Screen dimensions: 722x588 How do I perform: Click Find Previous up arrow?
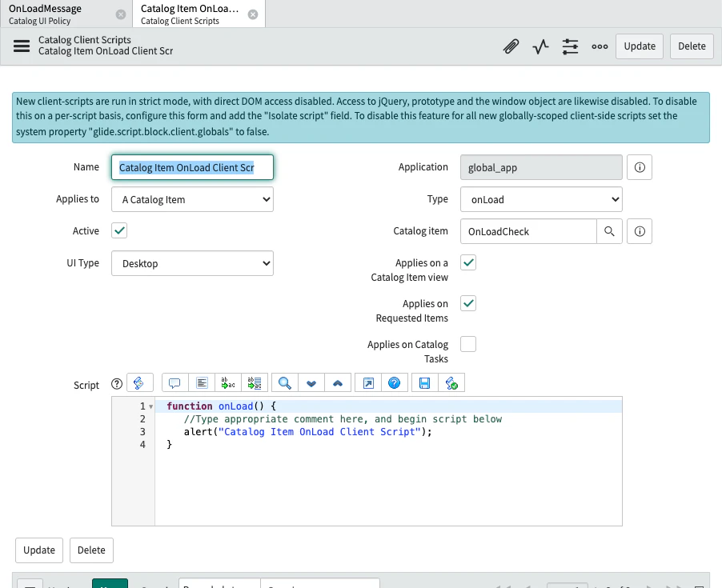point(338,382)
